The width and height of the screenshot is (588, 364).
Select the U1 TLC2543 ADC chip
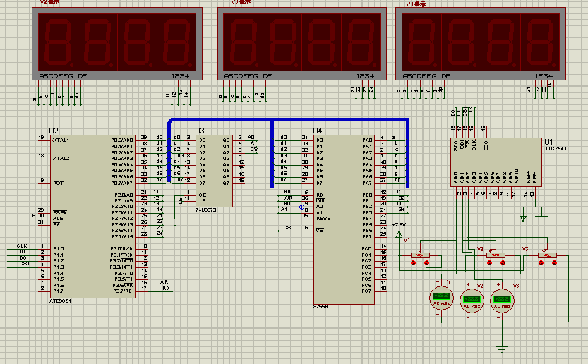point(496,162)
